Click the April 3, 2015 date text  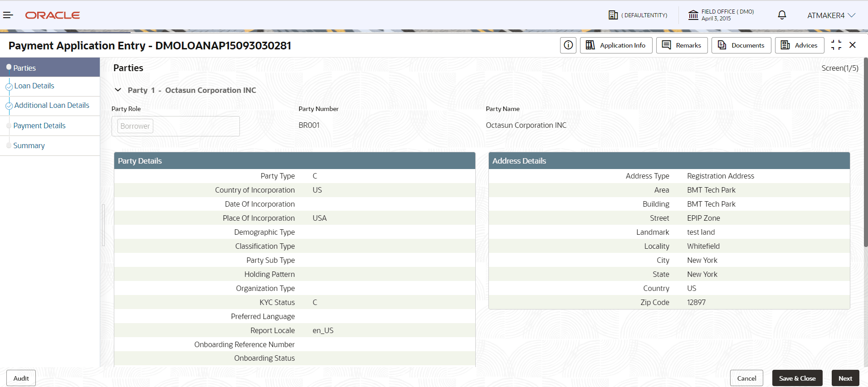coord(716,19)
